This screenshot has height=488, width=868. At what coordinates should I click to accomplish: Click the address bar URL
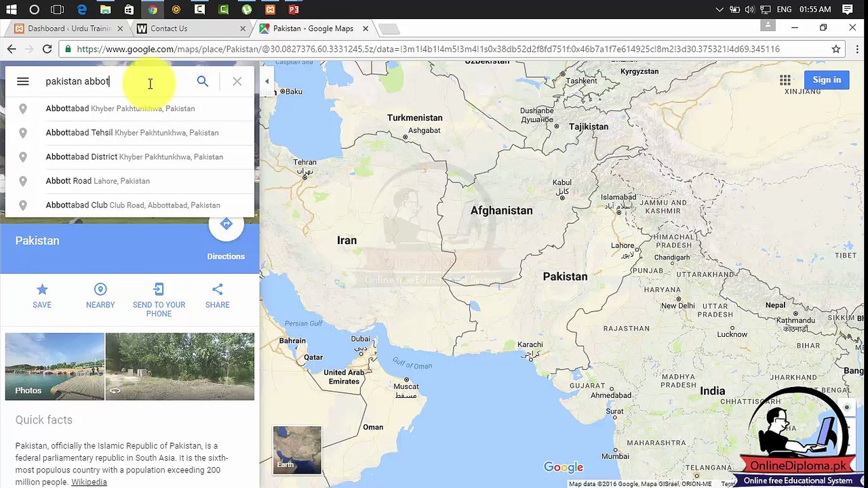(x=428, y=49)
